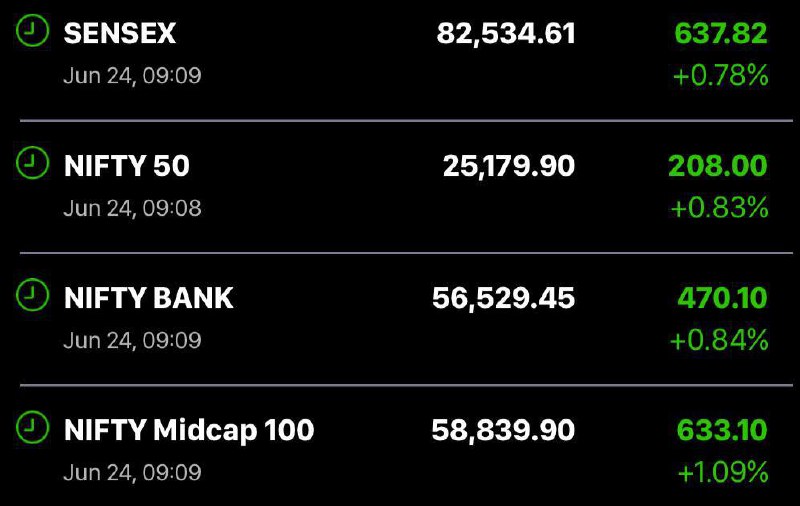Click NIFTY 50 price 25,179.90
The width and height of the screenshot is (800, 506).
509,166
